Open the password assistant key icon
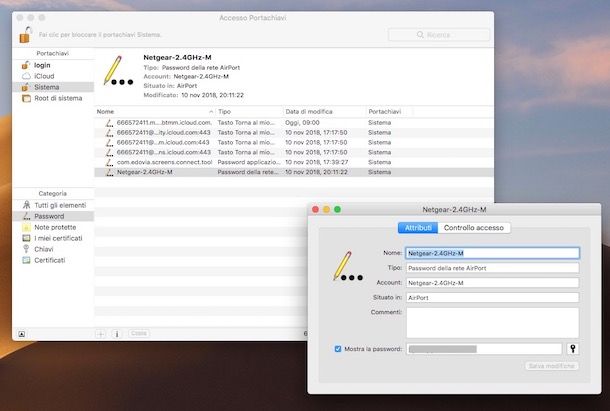 574,349
